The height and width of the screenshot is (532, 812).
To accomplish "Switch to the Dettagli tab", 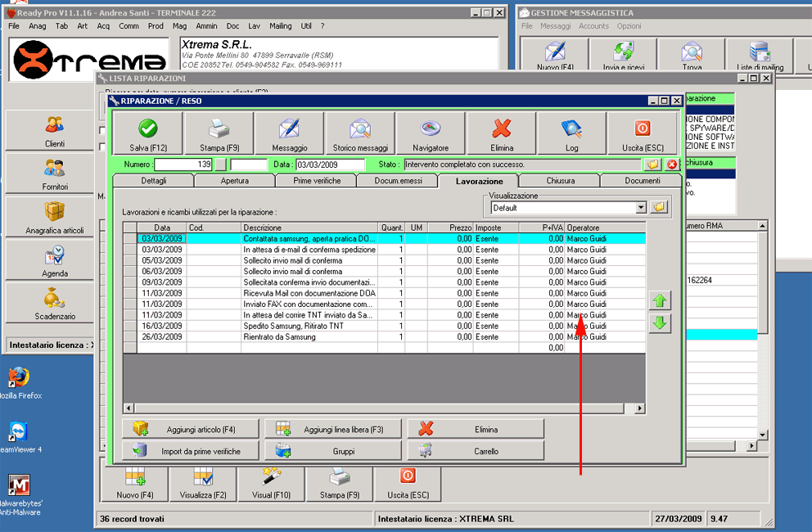I will click(x=153, y=181).
